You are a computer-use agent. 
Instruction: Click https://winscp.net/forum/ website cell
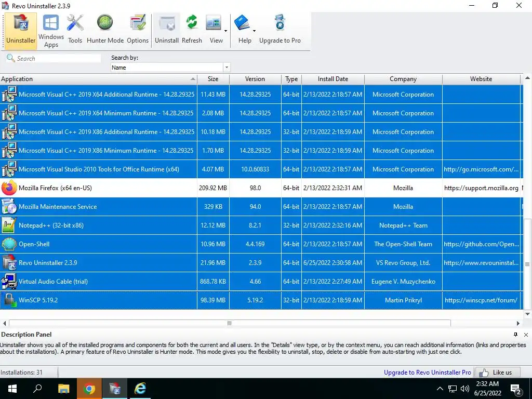pos(481,300)
